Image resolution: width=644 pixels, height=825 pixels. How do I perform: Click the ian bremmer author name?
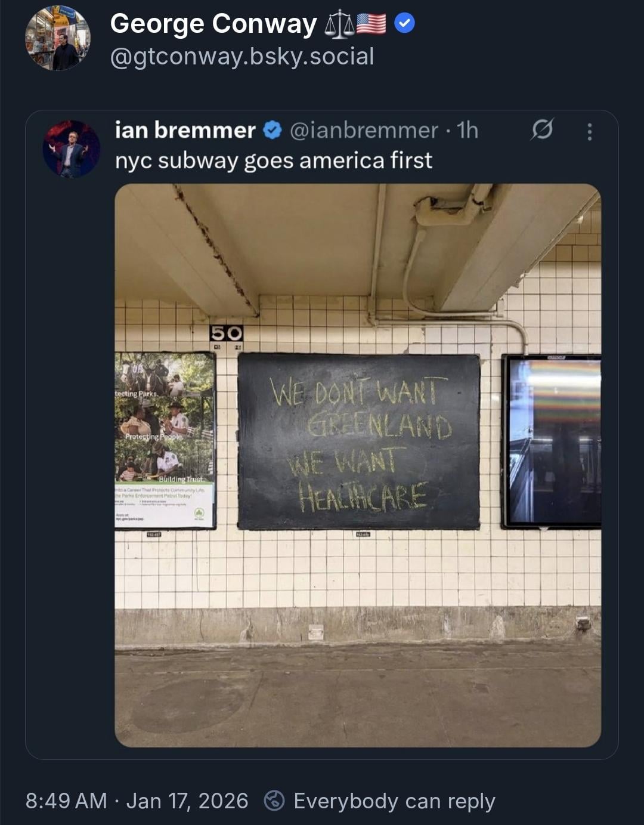[x=185, y=130]
